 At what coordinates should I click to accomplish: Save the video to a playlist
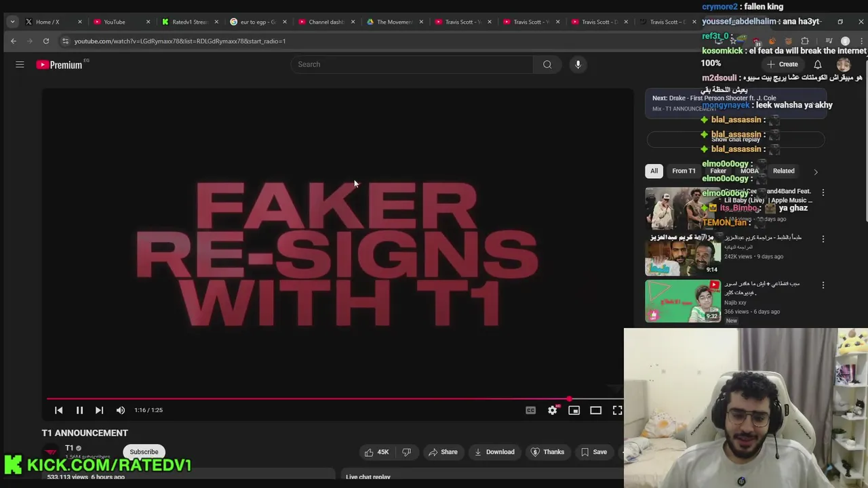coord(593,452)
